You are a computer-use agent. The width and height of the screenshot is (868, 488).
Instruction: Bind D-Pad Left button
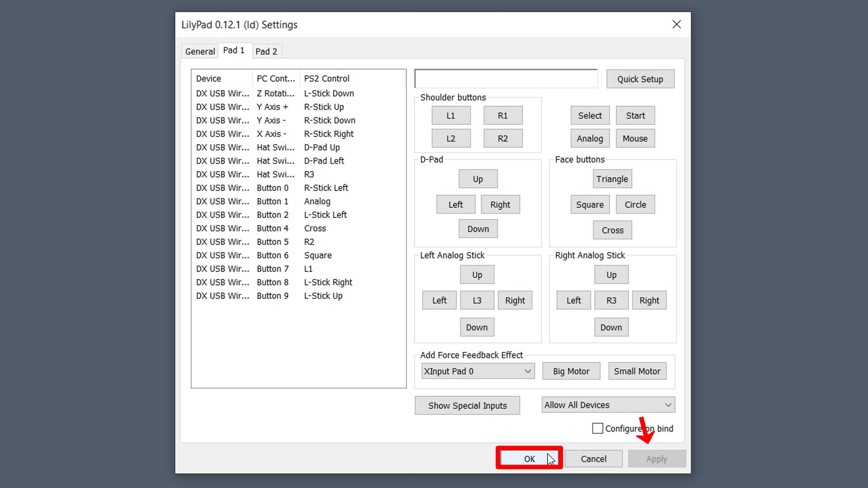pyautogui.click(x=456, y=204)
